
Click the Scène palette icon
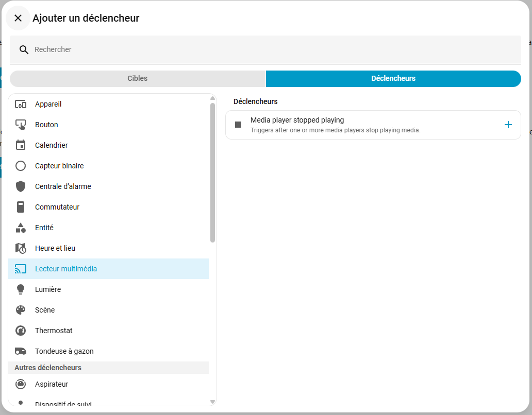click(x=21, y=310)
